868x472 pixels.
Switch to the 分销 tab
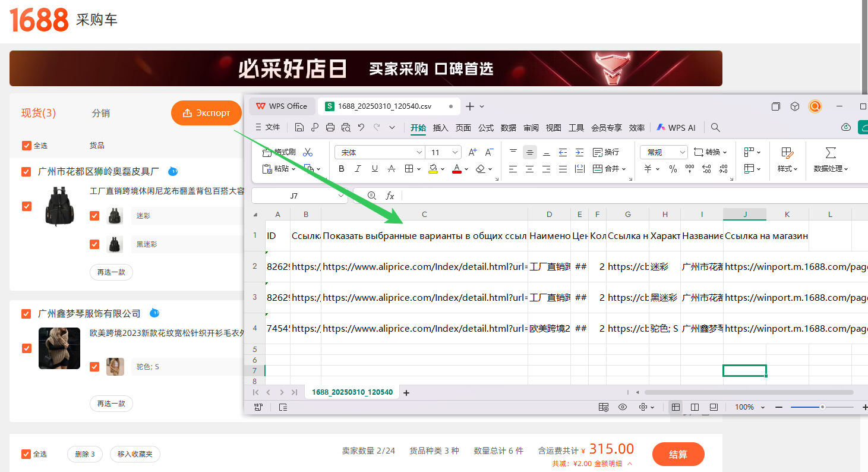[100, 113]
